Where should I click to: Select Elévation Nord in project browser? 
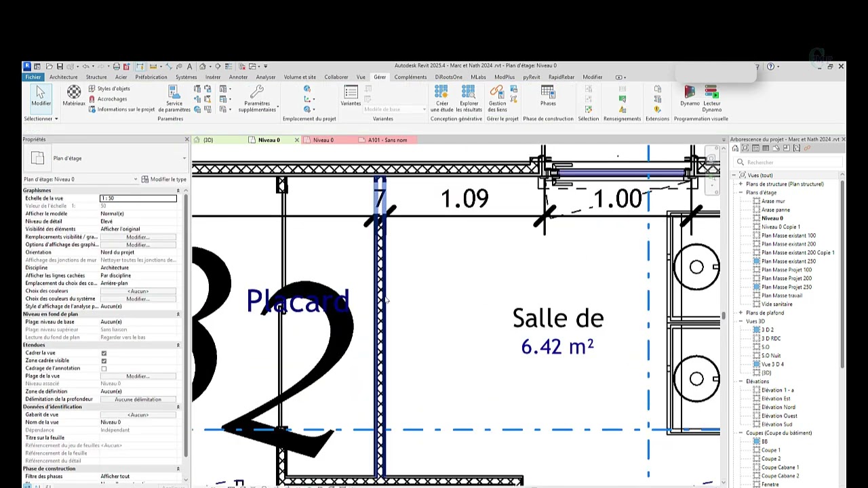[778, 407]
